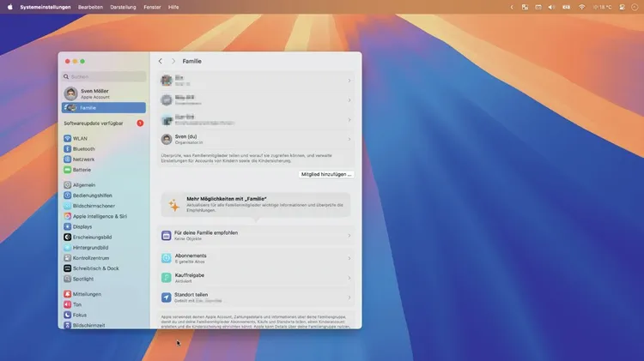Click the sparkle icon in Mehr Möglichkeiten card
Image resolution: width=644 pixels, height=361 pixels.
point(173,205)
